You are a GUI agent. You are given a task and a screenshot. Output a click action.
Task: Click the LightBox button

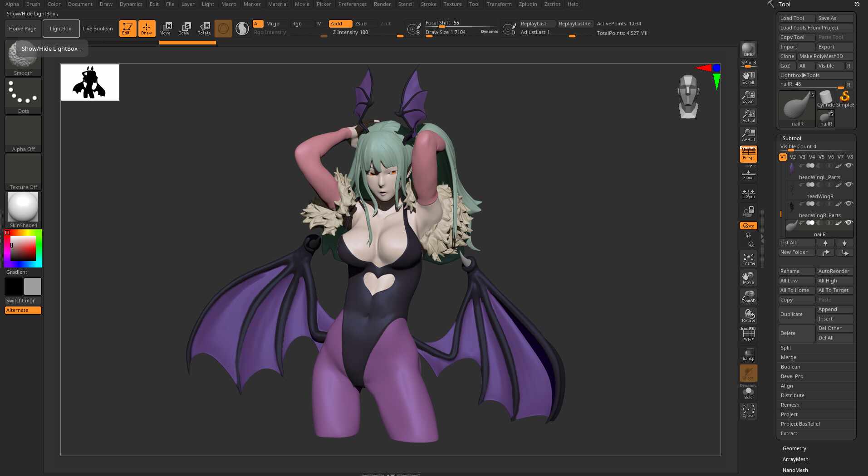61,29
